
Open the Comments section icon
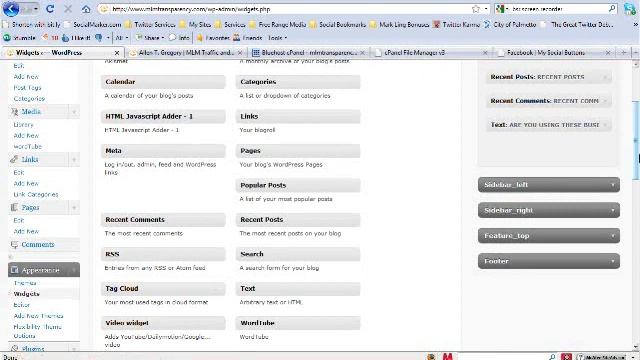click(14, 244)
